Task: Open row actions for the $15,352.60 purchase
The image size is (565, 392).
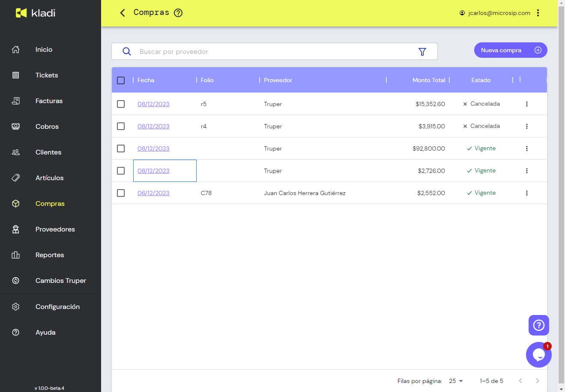Action: coord(526,104)
